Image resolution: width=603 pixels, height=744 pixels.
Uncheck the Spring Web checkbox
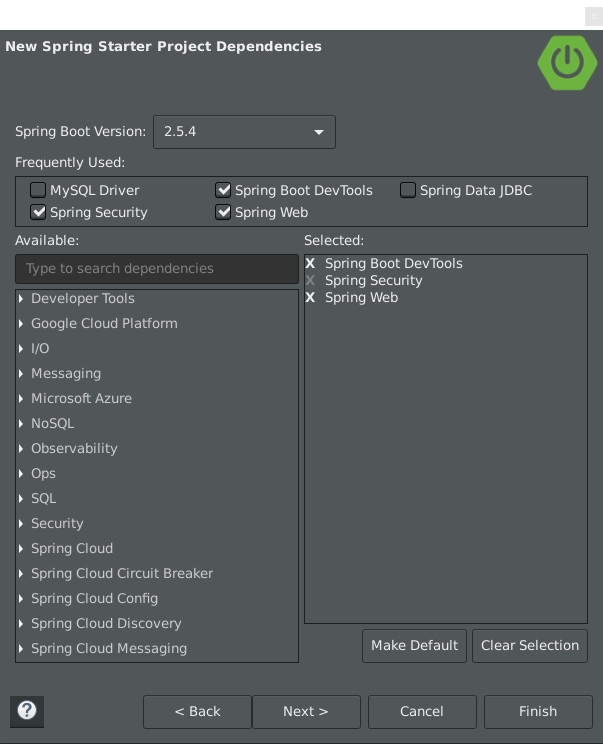223,212
